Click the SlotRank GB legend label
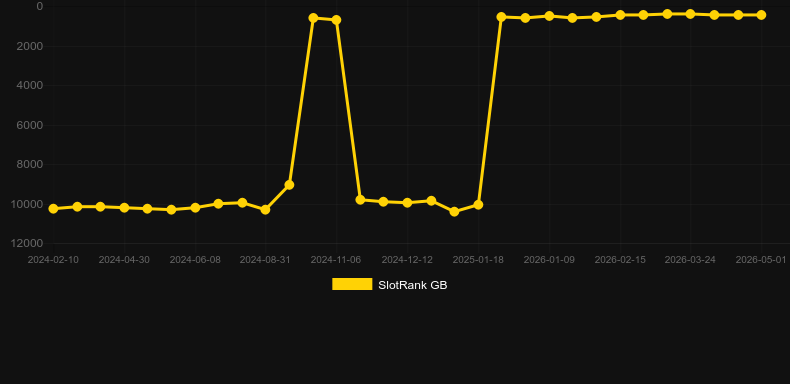This screenshot has width=790, height=384. (x=413, y=285)
